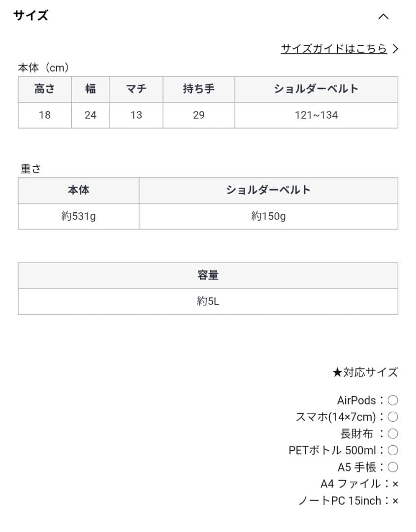Select the 高さ column header

pyautogui.click(x=44, y=89)
